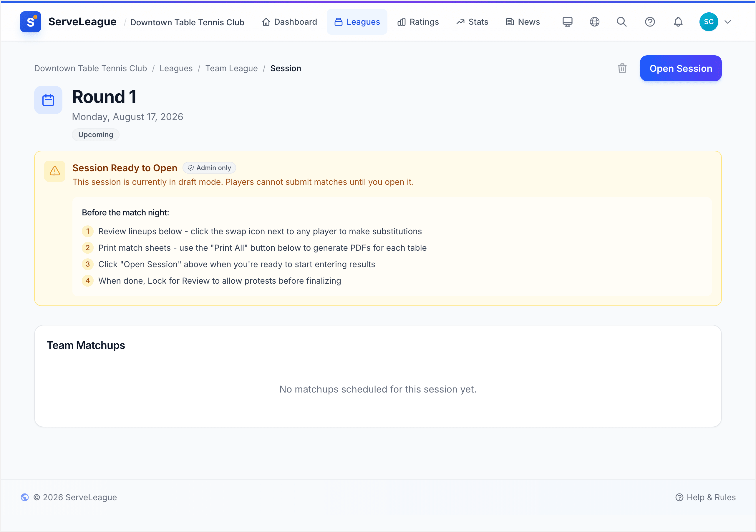Click the Before the match night heading
The height and width of the screenshot is (532, 756).
pos(125,212)
